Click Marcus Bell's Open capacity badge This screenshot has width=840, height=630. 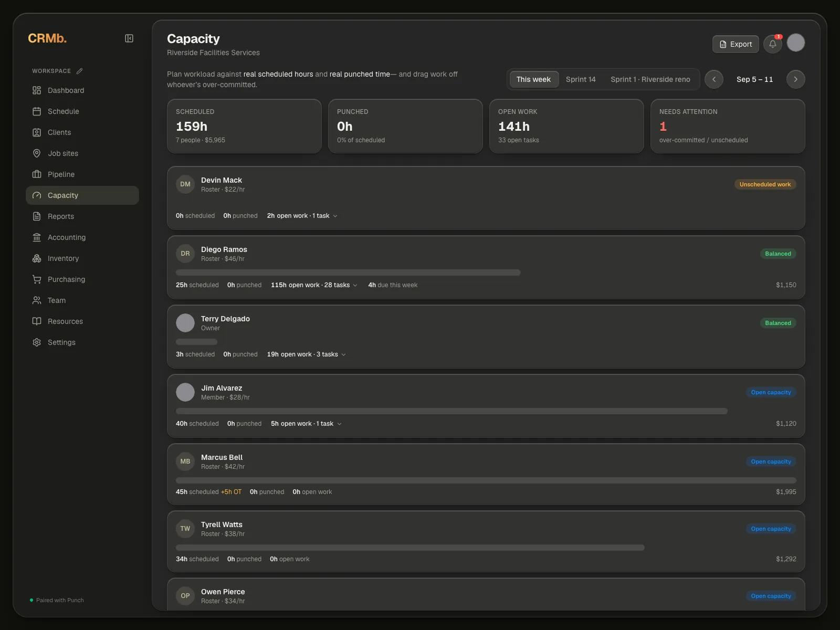(x=771, y=461)
